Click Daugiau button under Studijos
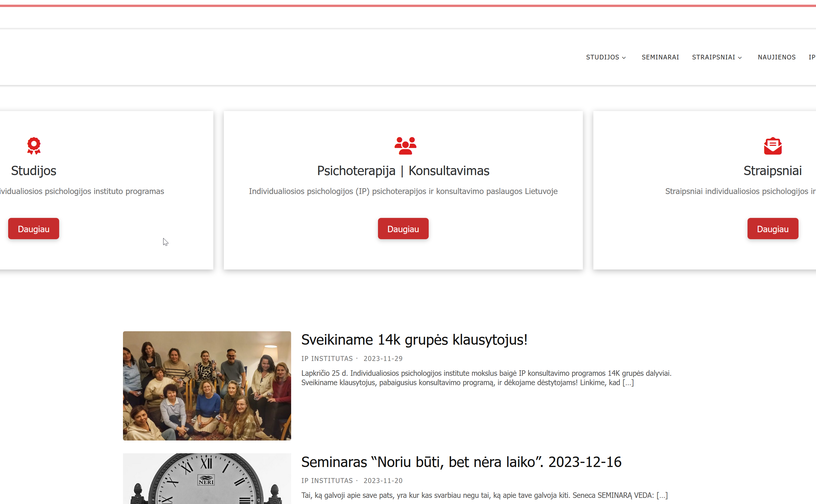 point(34,229)
